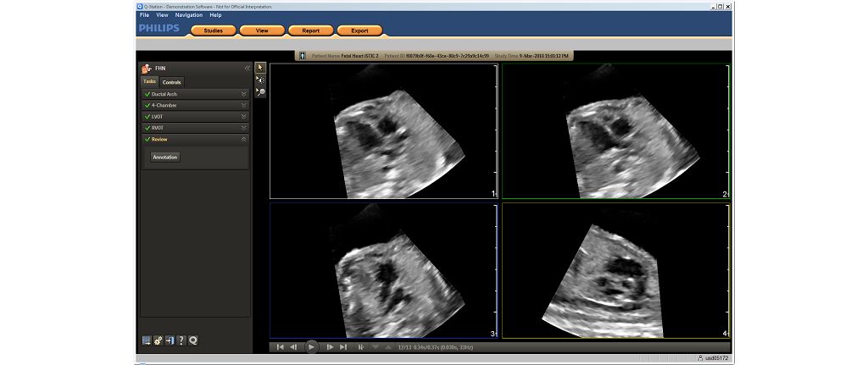
Task: Step forward one frame
Action: click(330, 347)
